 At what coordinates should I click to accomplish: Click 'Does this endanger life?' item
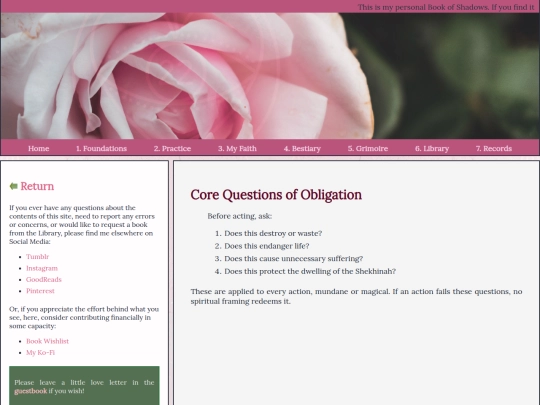(x=267, y=246)
